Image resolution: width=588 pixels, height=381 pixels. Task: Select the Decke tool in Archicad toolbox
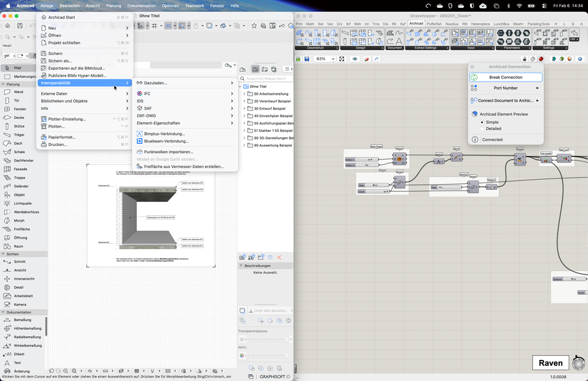point(19,118)
